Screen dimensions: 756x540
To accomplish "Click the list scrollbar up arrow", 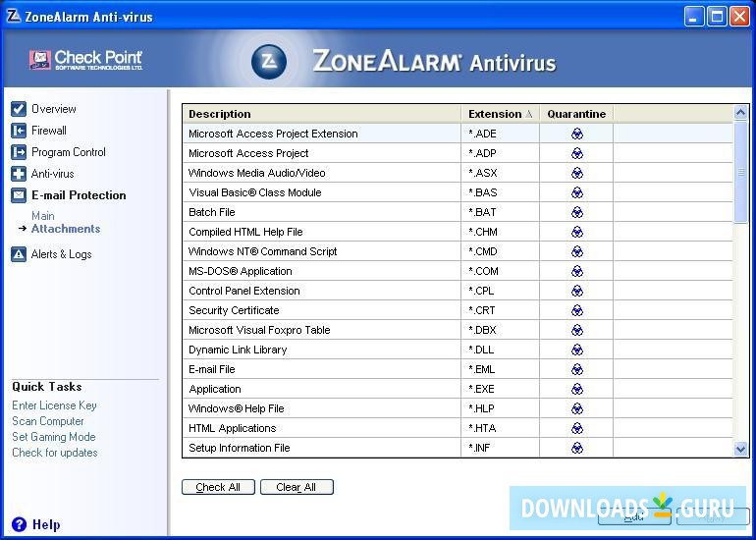I will pos(740,113).
